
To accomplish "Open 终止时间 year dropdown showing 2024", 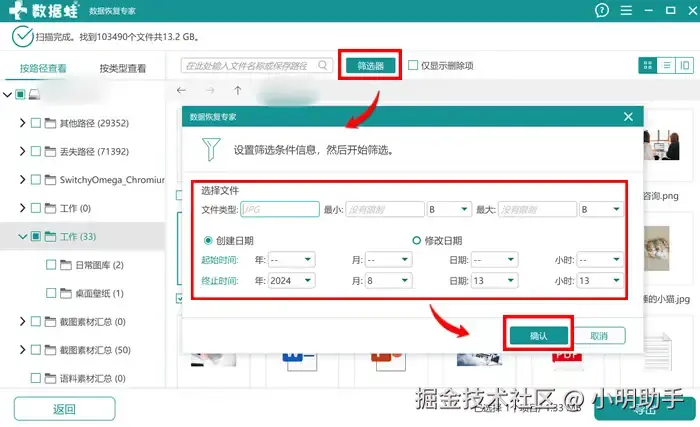I will pyautogui.click(x=292, y=280).
